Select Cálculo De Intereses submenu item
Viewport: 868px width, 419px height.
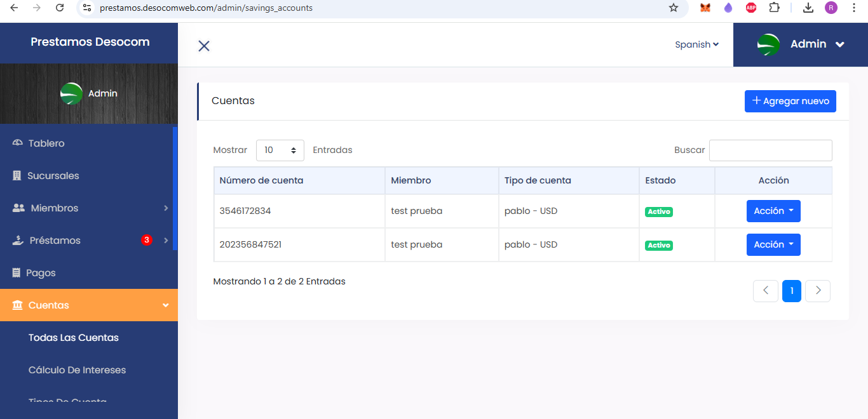77,370
